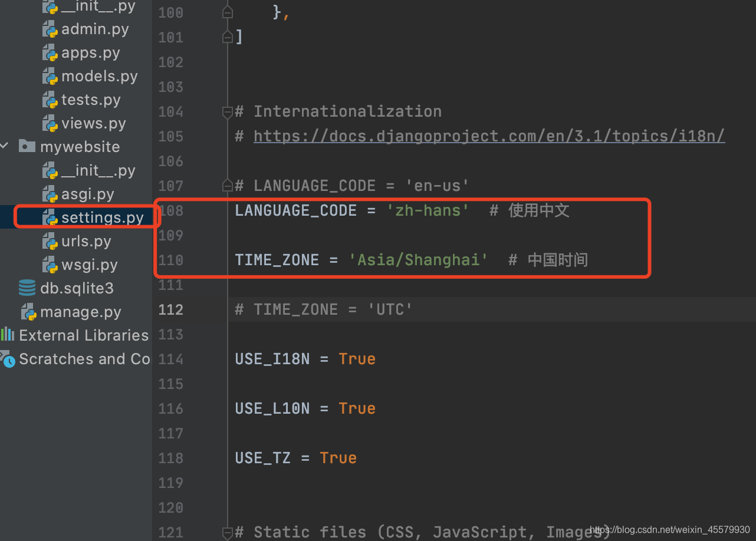Collapse the fold marker at line 101
Viewport: 756px width, 541px height.
(x=228, y=37)
